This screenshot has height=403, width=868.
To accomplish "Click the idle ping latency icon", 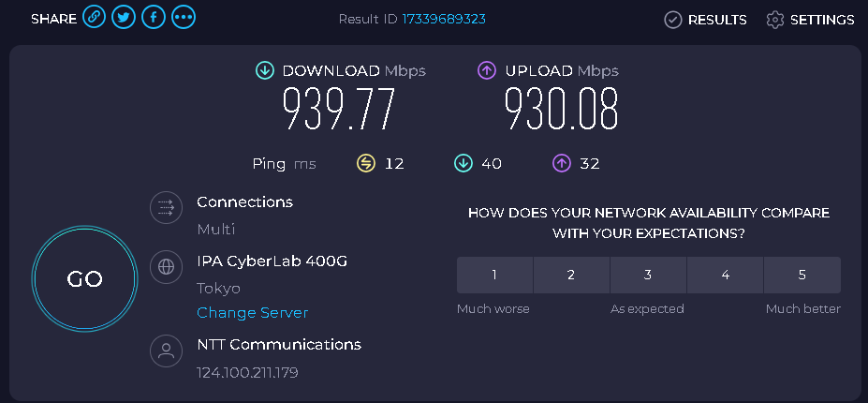I will coord(365,163).
